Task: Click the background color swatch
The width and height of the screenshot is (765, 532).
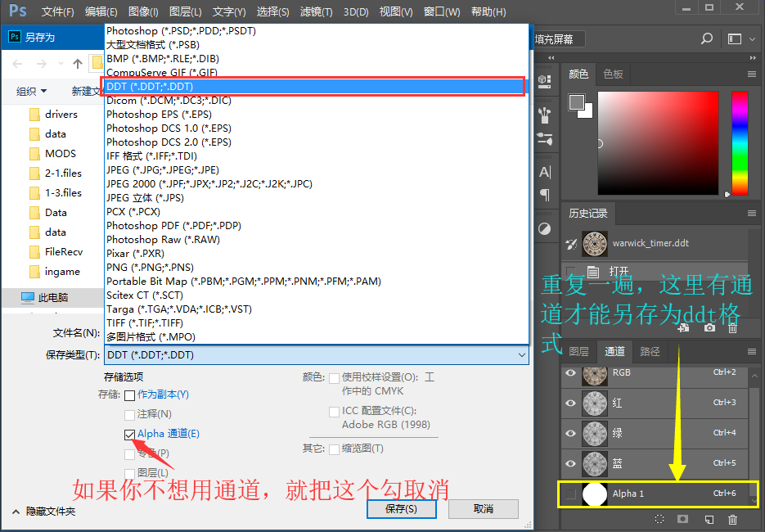Action: click(x=587, y=113)
